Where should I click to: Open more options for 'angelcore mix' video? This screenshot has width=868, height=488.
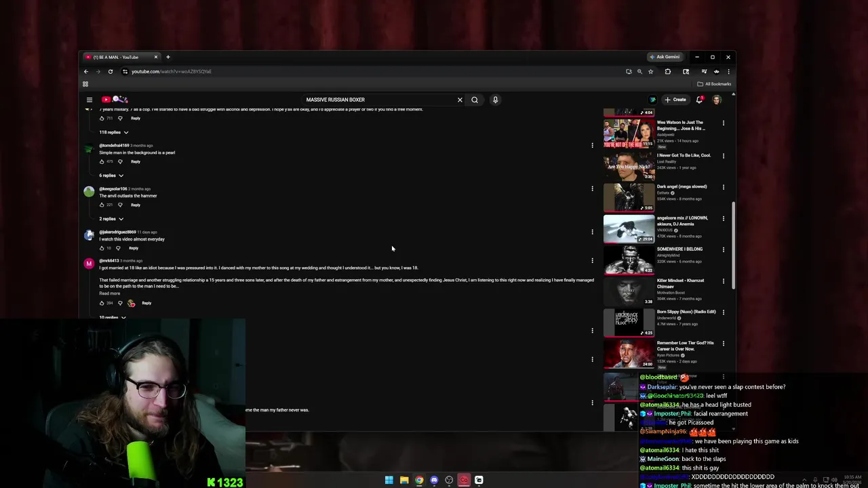[724, 218]
